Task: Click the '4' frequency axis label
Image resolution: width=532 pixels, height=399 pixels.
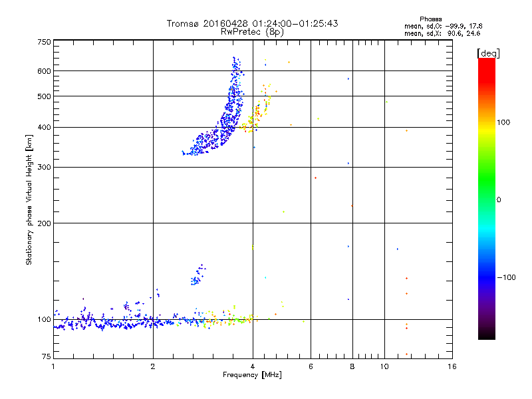Action: coord(253,366)
